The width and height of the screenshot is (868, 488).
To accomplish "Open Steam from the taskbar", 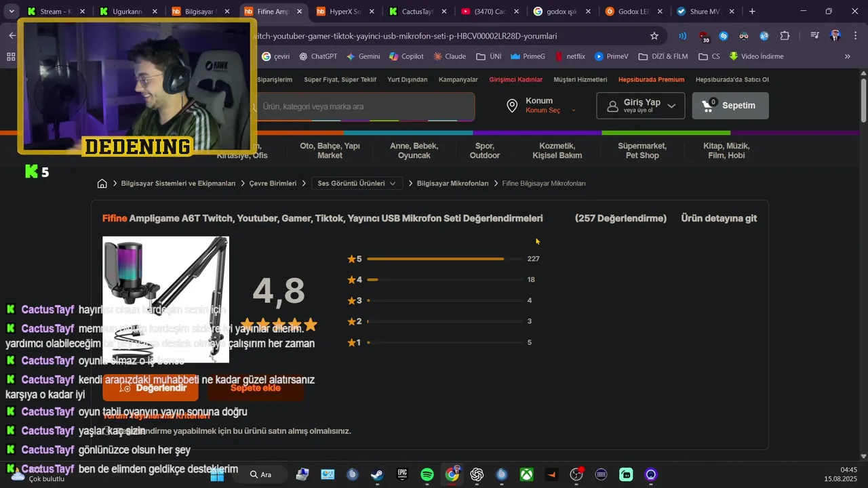I will pos(377,474).
